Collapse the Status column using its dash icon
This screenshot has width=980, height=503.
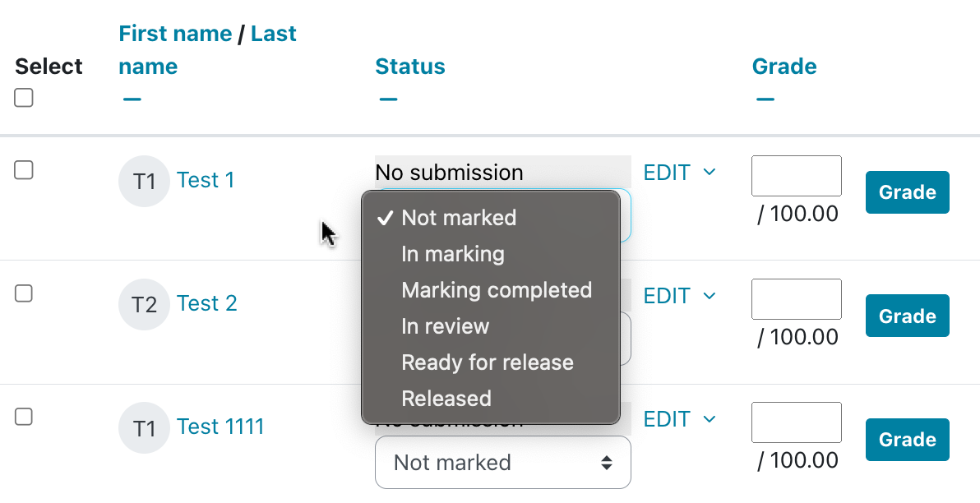click(389, 99)
